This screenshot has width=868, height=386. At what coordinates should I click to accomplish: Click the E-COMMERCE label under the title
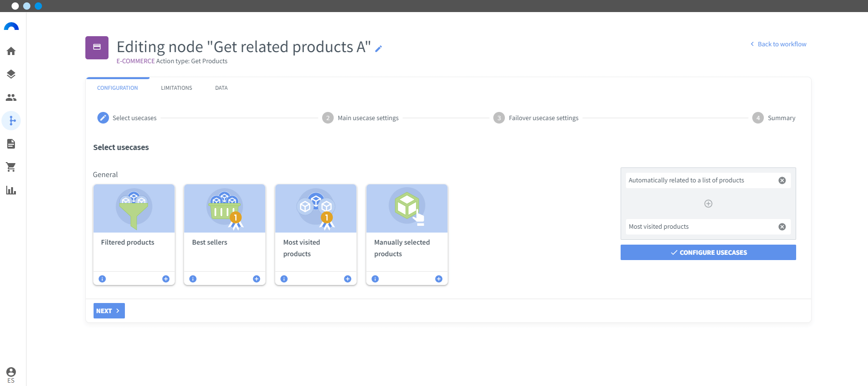pos(136,61)
